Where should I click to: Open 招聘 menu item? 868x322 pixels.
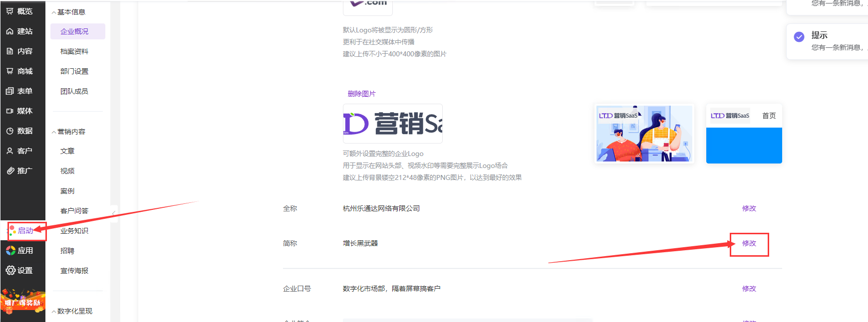pyautogui.click(x=67, y=251)
